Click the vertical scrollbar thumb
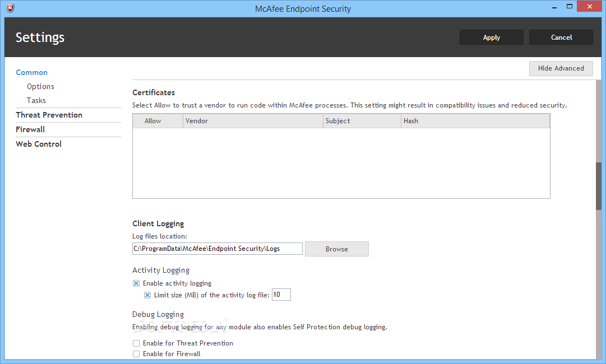Image resolution: width=606 pixels, height=364 pixels. tap(599, 186)
